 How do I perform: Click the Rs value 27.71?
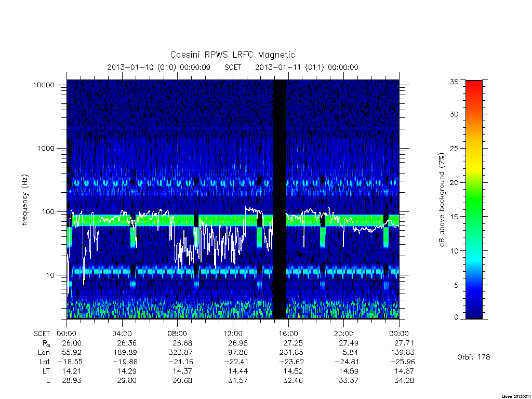(x=404, y=343)
